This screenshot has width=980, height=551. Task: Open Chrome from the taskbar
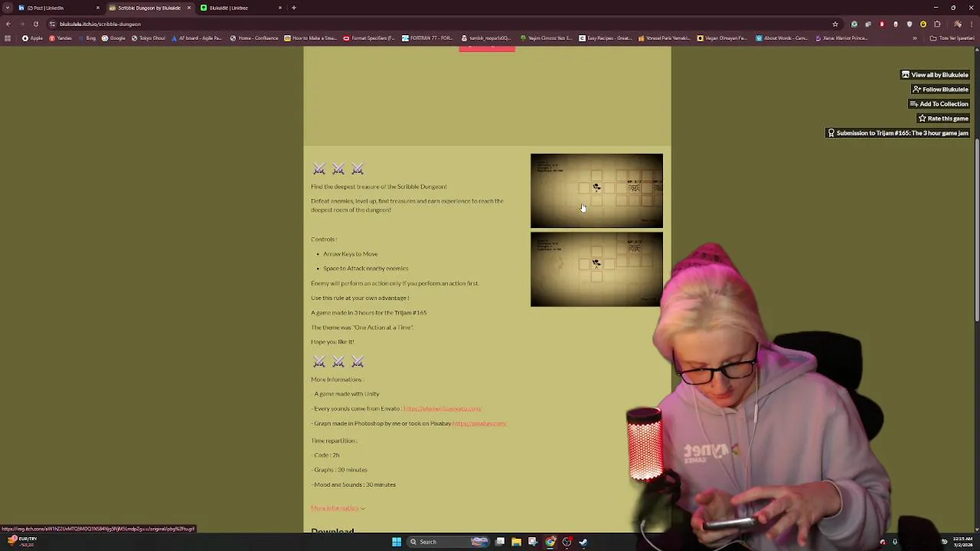coord(550,542)
